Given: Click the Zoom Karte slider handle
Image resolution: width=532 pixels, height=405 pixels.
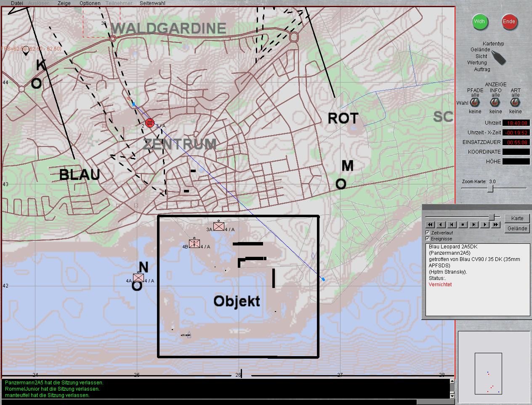Looking at the screenshot, I should pos(490,189).
